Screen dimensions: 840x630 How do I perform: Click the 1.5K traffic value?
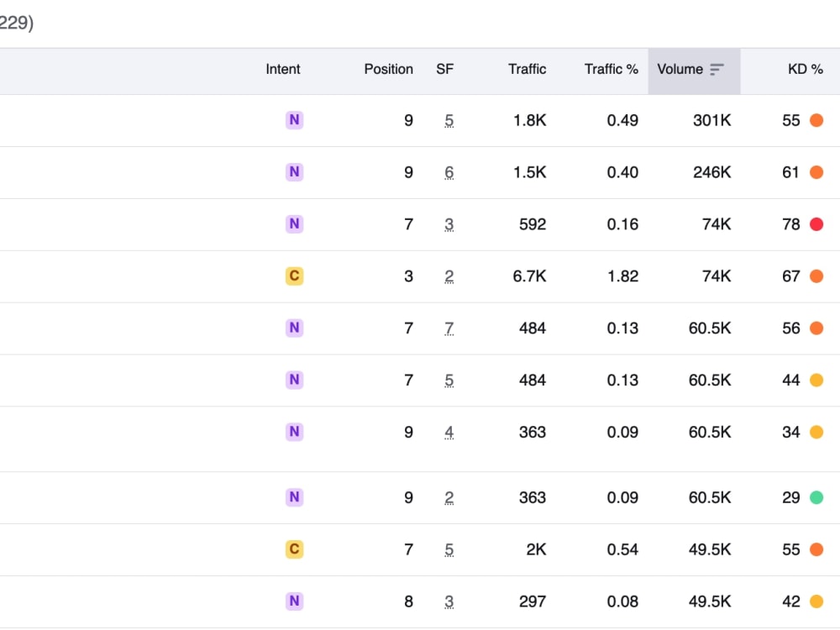[530, 172]
